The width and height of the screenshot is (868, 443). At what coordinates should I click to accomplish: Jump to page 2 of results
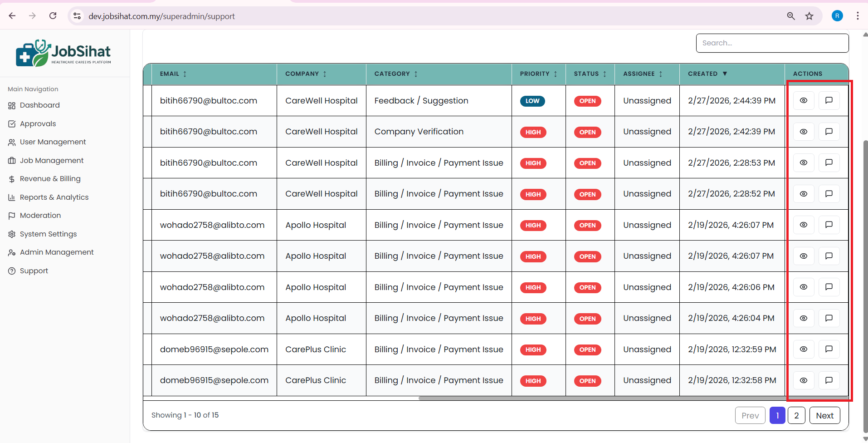click(x=796, y=415)
